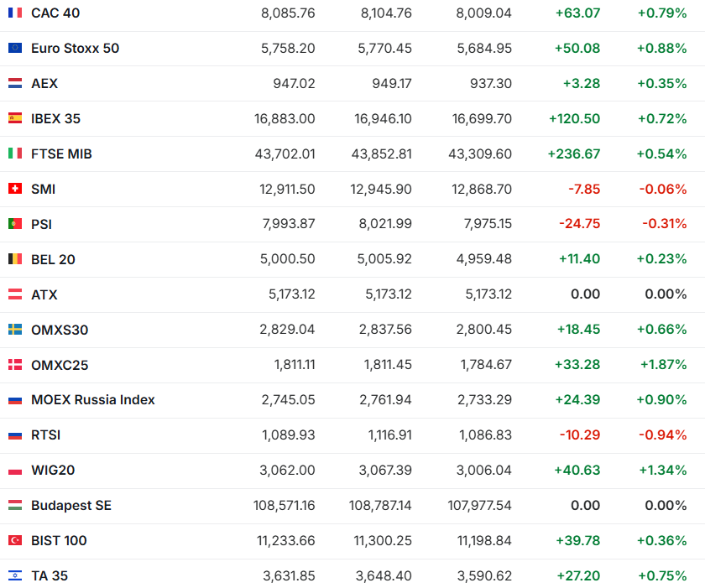This screenshot has height=588, width=705.
Task: Open the ATX index link
Action: point(44,295)
